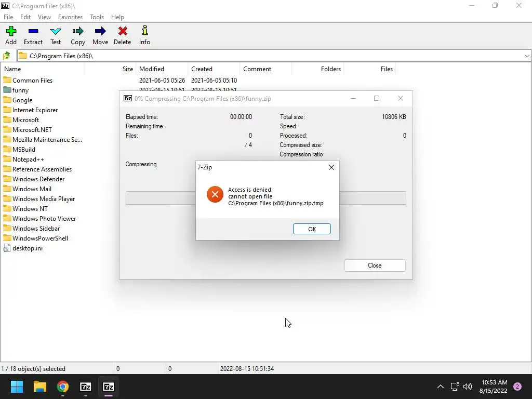Select the Windows Photo Viewer folder
Screen dimensions: 532x399
[x=44, y=218]
